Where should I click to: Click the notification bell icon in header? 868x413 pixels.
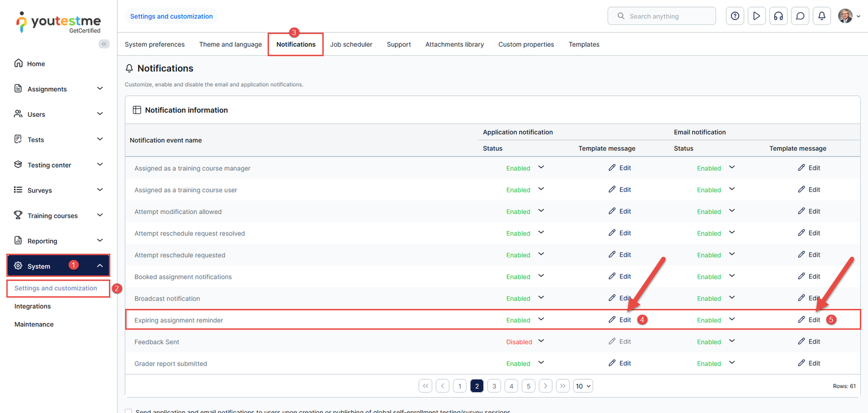point(821,16)
